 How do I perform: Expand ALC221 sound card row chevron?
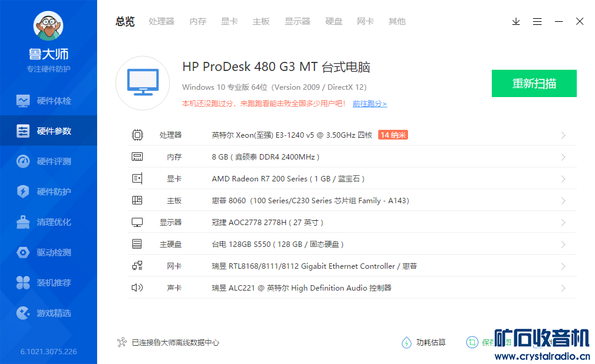tap(563, 288)
